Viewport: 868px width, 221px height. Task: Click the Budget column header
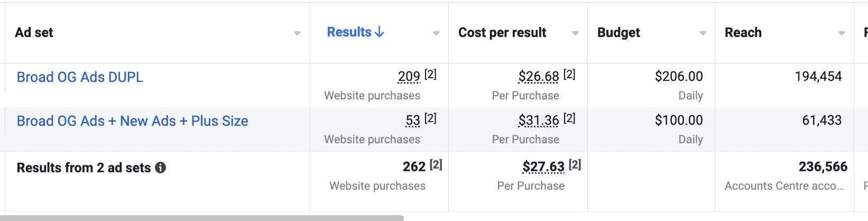coord(618,33)
